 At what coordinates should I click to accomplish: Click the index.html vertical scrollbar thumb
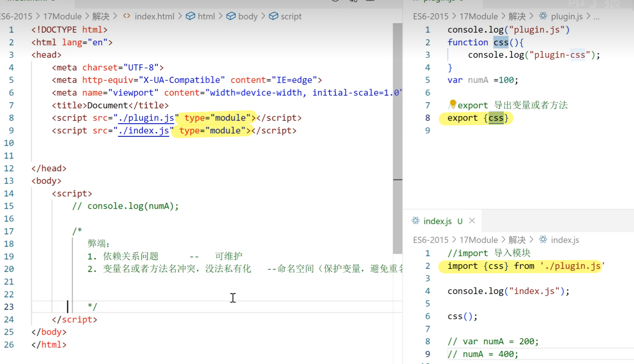(x=398, y=139)
